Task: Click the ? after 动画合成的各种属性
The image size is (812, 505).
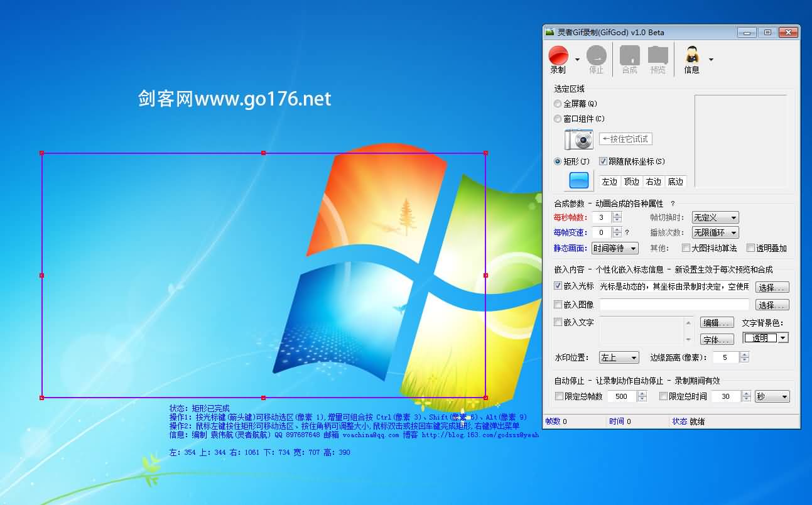Action: click(x=673, y=204)
